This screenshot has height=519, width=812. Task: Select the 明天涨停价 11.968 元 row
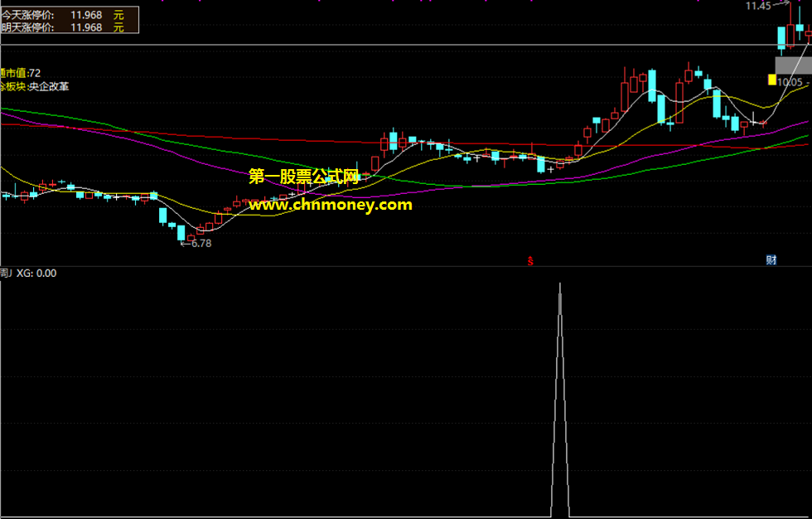[x=63, y=27]
